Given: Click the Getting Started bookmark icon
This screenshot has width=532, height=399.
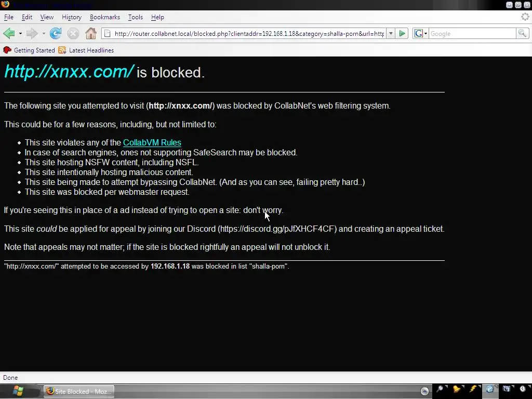Looking at the screenshot, I should (7, 50).
